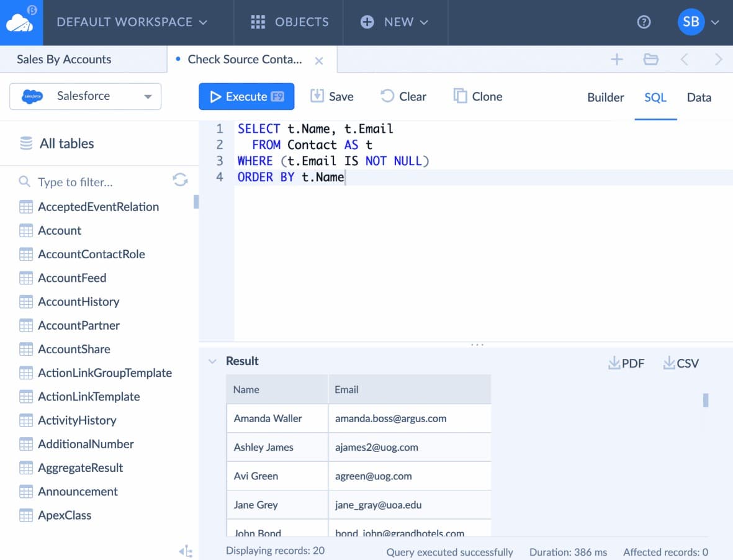Open the Default Workspace dropdown
The height and width of the screenshot is (560, 733).
[131, 22]
